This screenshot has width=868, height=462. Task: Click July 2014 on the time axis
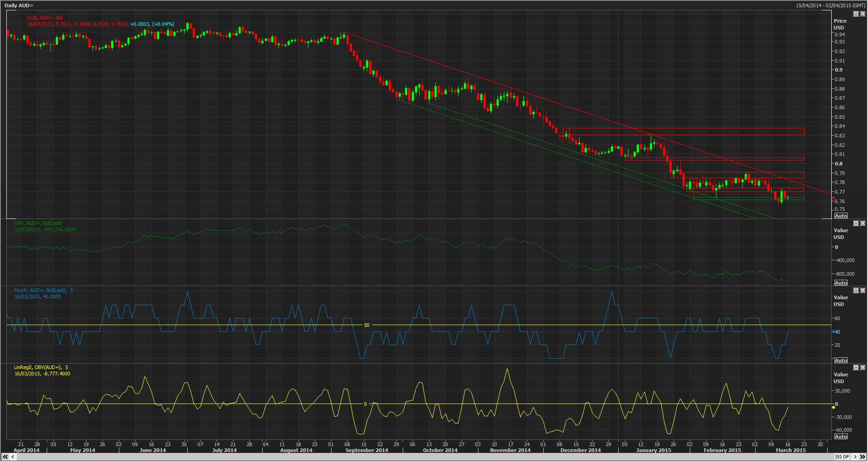(x=224, y=450)
